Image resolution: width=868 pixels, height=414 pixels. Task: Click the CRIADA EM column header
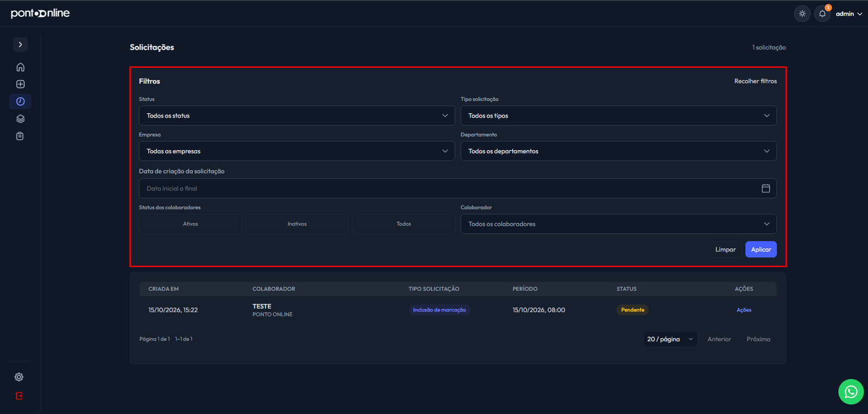click(163, 289)
